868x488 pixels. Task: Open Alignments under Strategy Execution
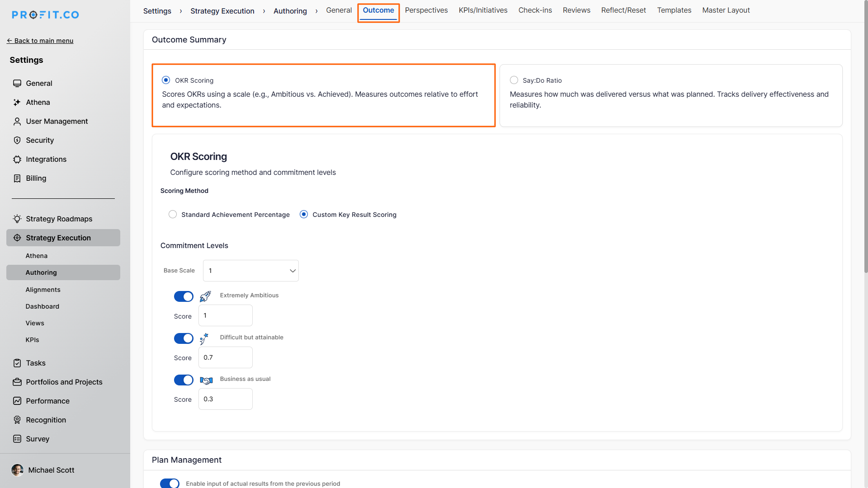click(x=43, y=290)
